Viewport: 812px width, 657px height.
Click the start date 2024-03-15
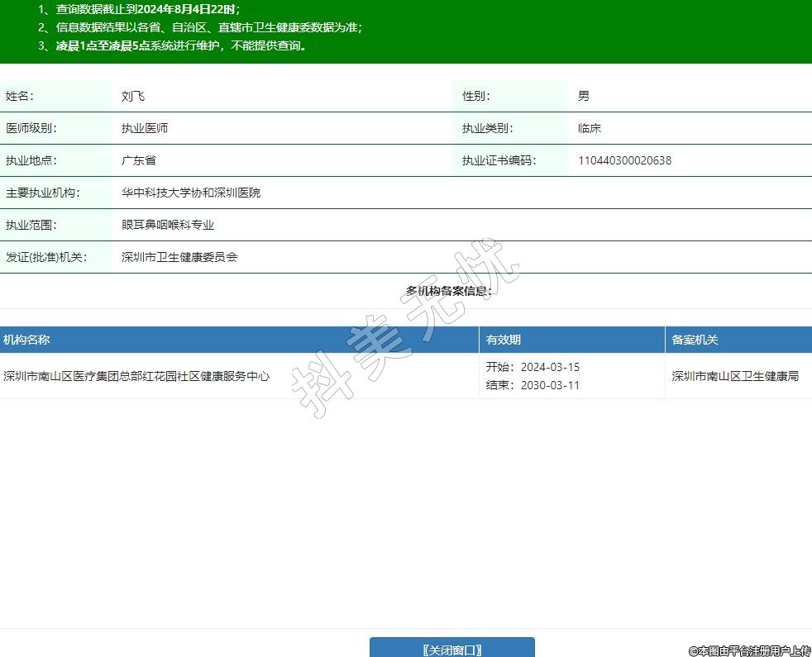[550, 367]
